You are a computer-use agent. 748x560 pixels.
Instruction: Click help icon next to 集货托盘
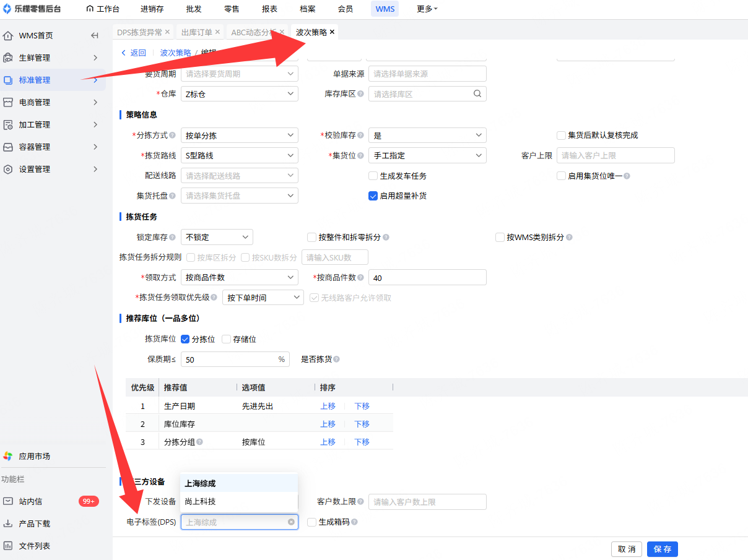click(x=173, y=196)
